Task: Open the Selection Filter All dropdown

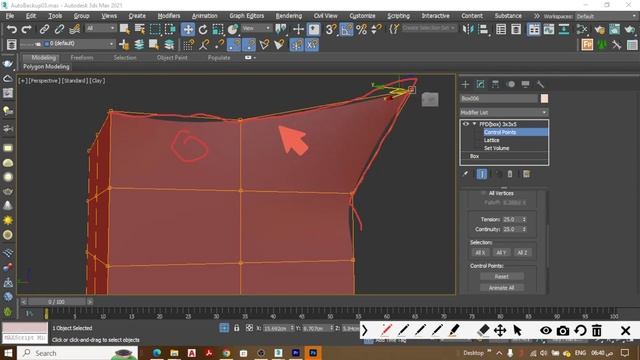Action: [101, 28]
